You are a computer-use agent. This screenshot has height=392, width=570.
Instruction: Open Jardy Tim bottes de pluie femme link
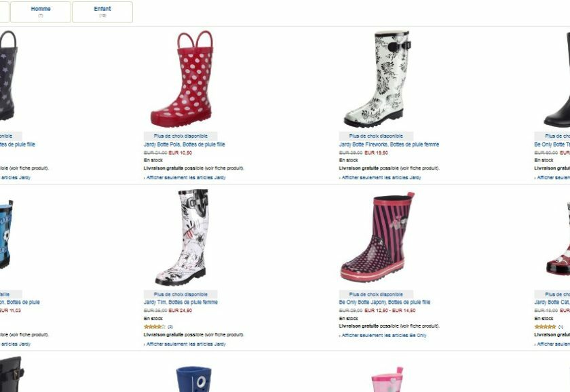(180, 302)
